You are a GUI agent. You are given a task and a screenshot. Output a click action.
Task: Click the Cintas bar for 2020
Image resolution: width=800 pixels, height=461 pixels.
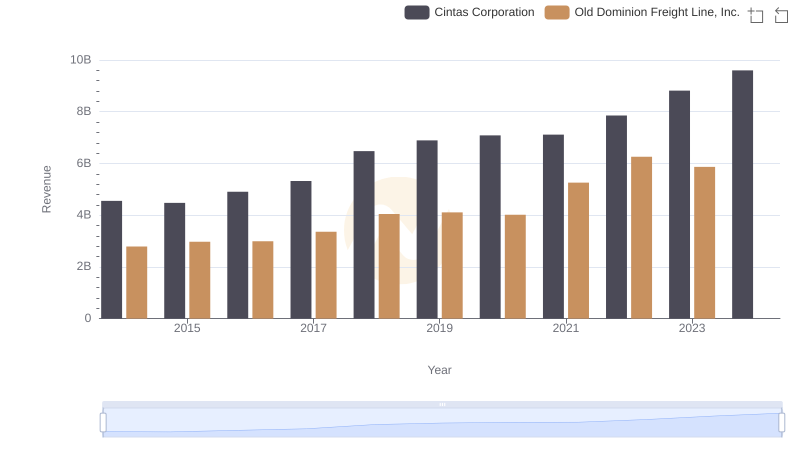coord(490,227)
